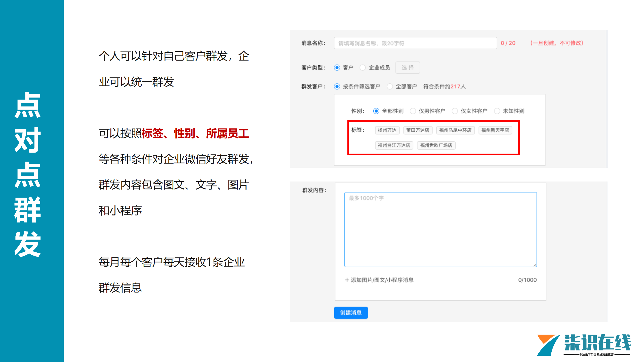Image resolution: width=644 pixels, height=362 pixels.
Task: Select 全部性别 gender option
Action: click(376, 111)
